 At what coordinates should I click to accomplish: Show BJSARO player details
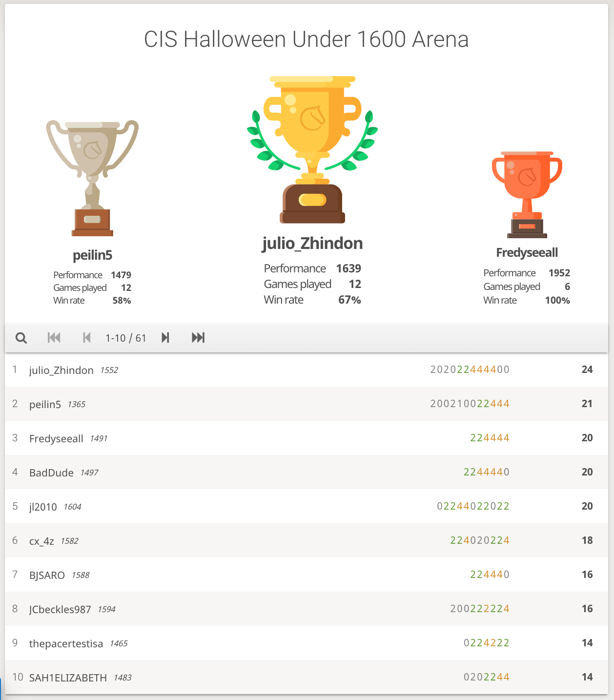click(x=307, y=575)
